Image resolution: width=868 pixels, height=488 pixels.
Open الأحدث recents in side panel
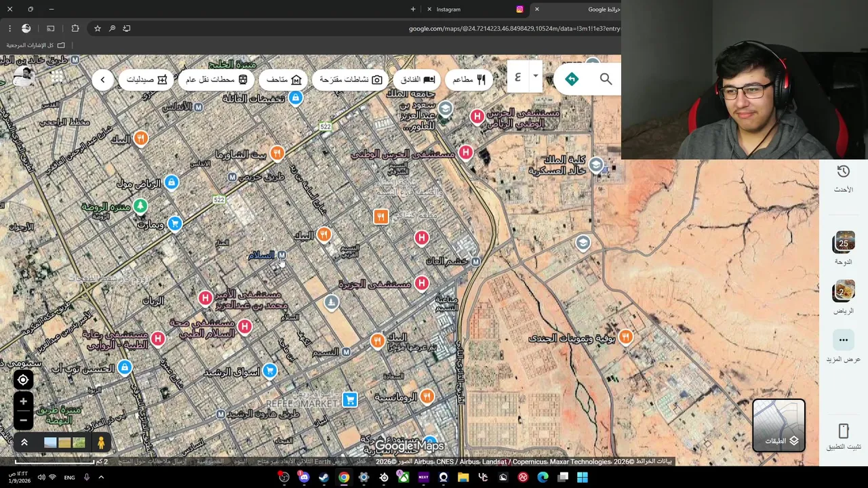(x=844, y=179)
